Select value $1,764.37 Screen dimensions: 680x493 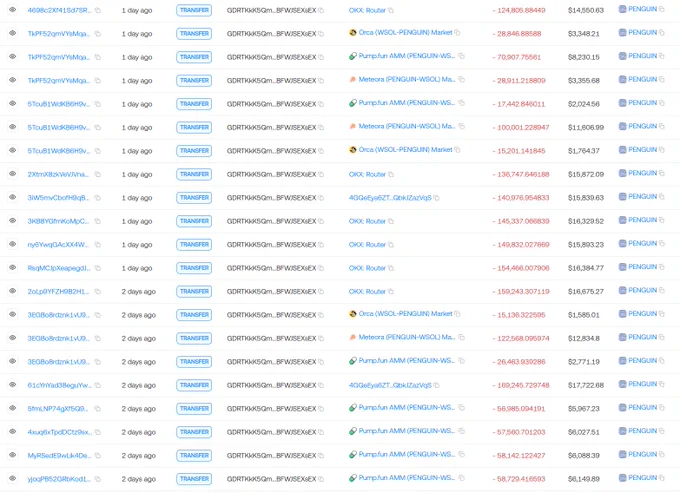[x=584, y=151]
